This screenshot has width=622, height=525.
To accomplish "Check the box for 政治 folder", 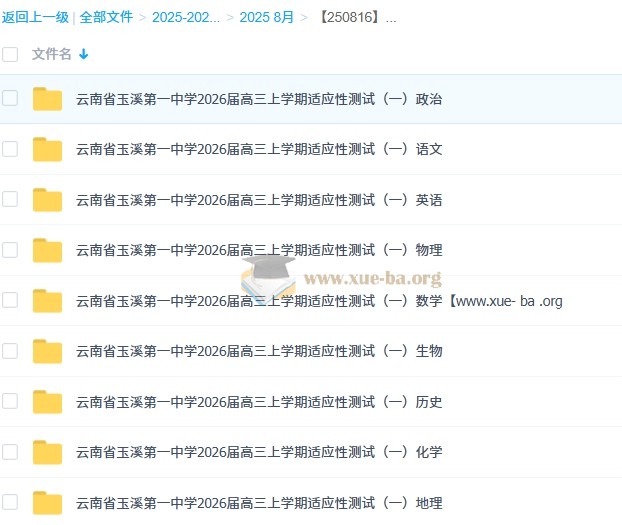I will click(10, 98).
